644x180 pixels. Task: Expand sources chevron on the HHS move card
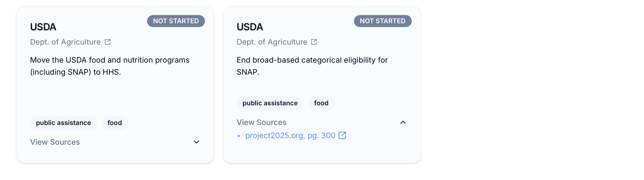[196, 142]
